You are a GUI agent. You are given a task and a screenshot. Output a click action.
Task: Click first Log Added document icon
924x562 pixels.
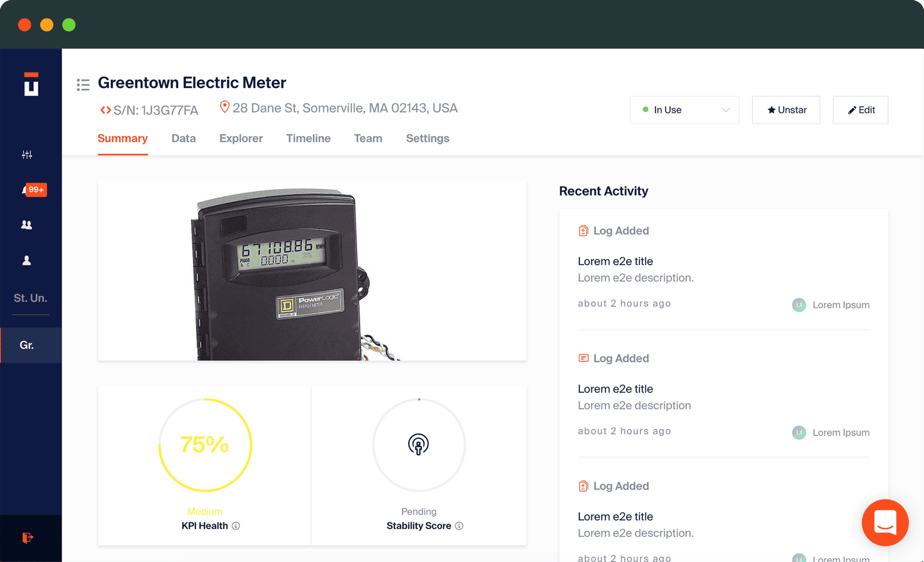click(x=584, y=231)
